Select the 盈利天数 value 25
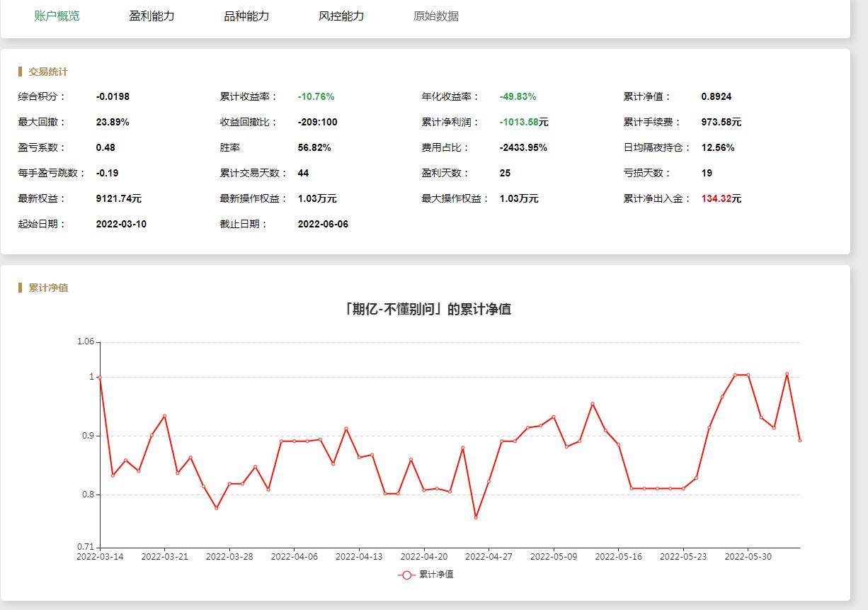868x610 pixels. point(505,173)
